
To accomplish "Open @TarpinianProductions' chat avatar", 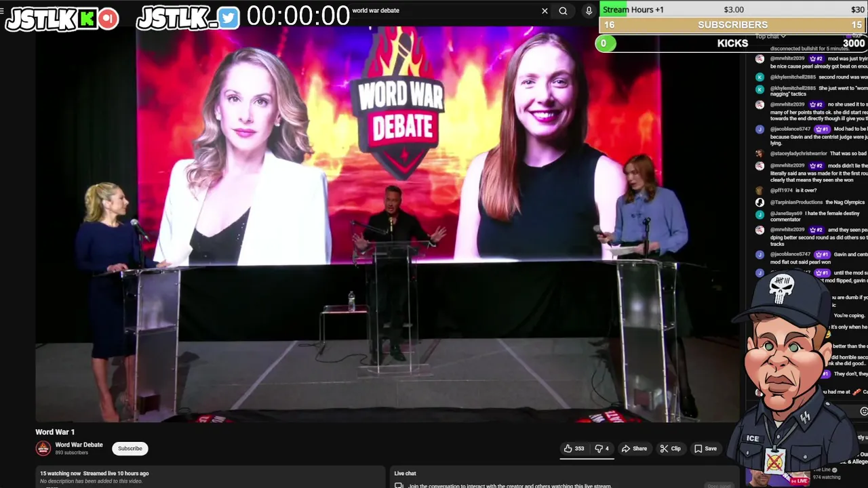I will coord(759,202).
